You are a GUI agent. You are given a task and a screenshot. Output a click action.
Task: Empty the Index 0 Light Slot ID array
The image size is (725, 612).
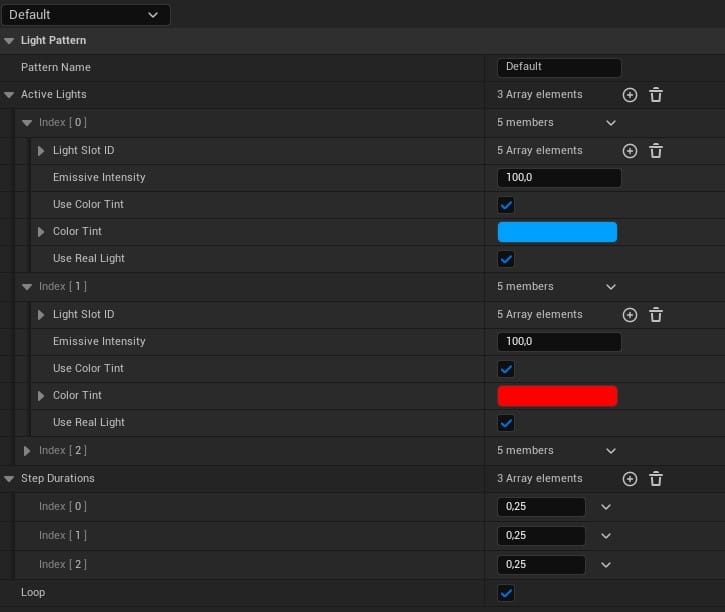pyautogui.click(x=656, y=151)
